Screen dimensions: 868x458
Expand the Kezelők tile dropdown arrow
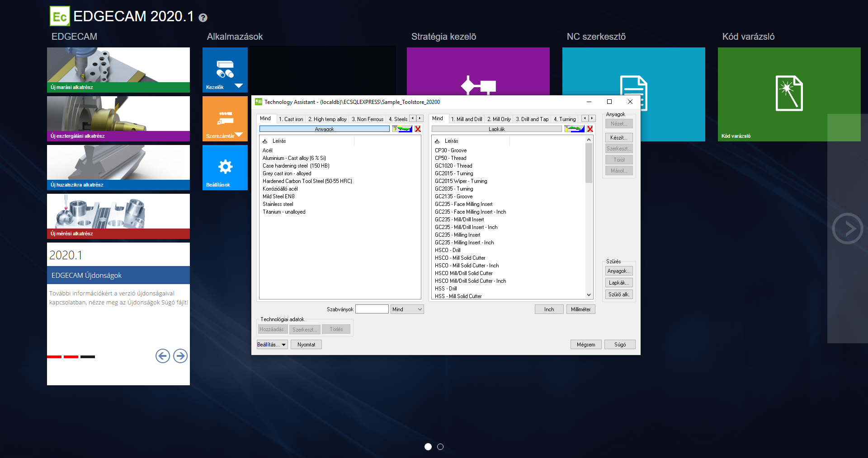pos(239,86)
